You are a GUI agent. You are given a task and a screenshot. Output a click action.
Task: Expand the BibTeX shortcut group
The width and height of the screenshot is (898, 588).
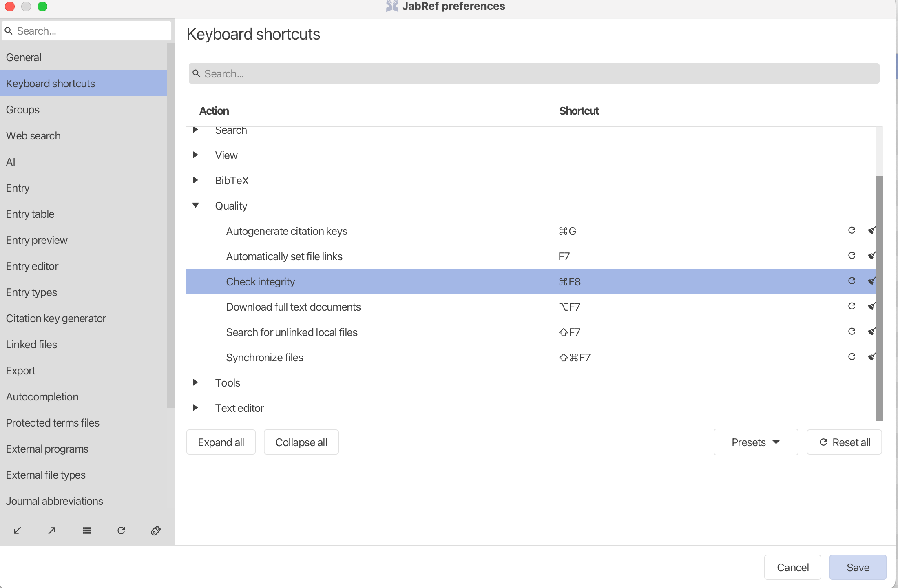pyautogui.click(x=195, y=180)
